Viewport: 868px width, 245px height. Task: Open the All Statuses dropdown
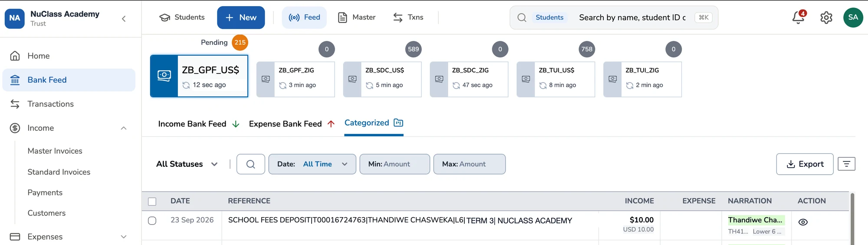coord(187,164)
